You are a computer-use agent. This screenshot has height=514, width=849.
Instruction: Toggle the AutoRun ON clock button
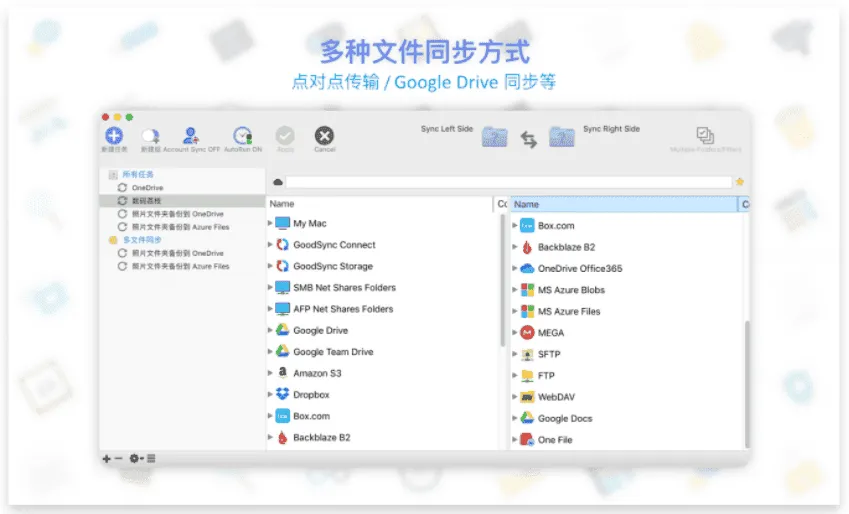[x=241, y=135]
